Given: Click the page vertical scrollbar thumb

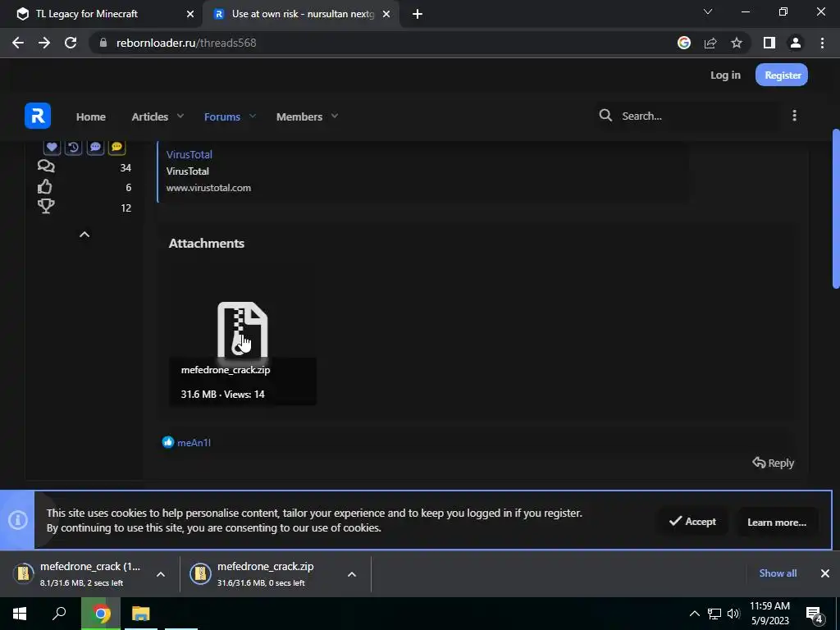Looking at the screenshot, I should point(836,209).
